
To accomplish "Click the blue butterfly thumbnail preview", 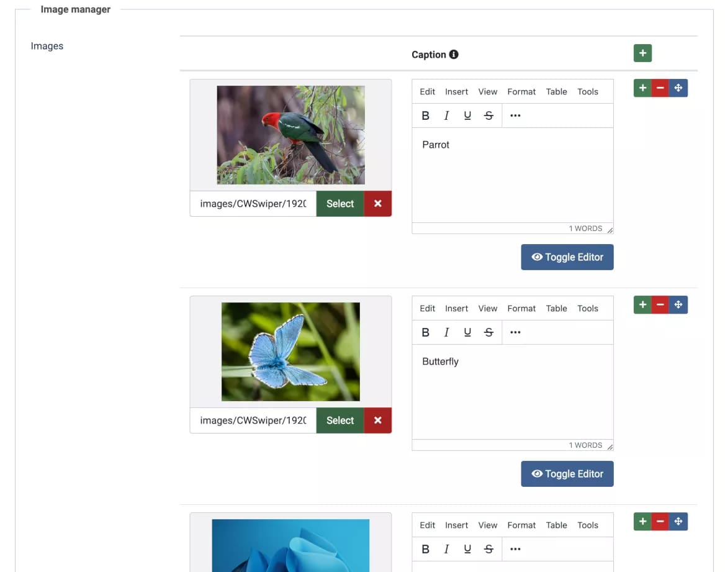I will click(290, 352).
